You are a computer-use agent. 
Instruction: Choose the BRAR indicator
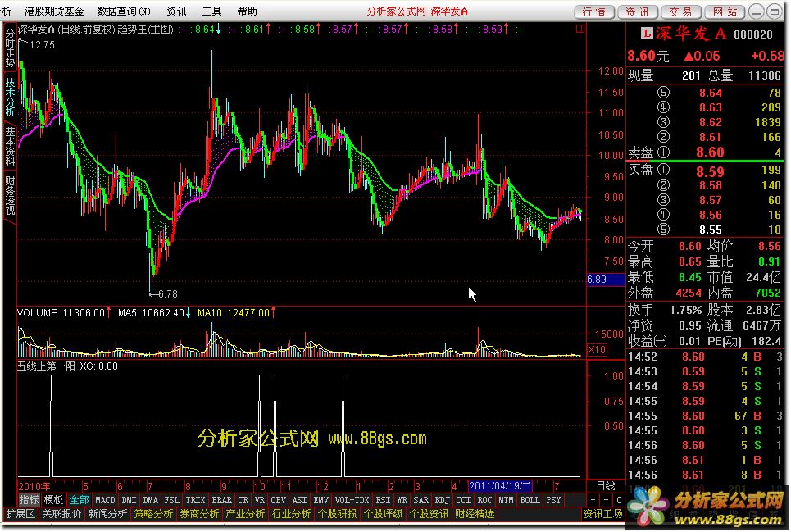coord(221,500)
